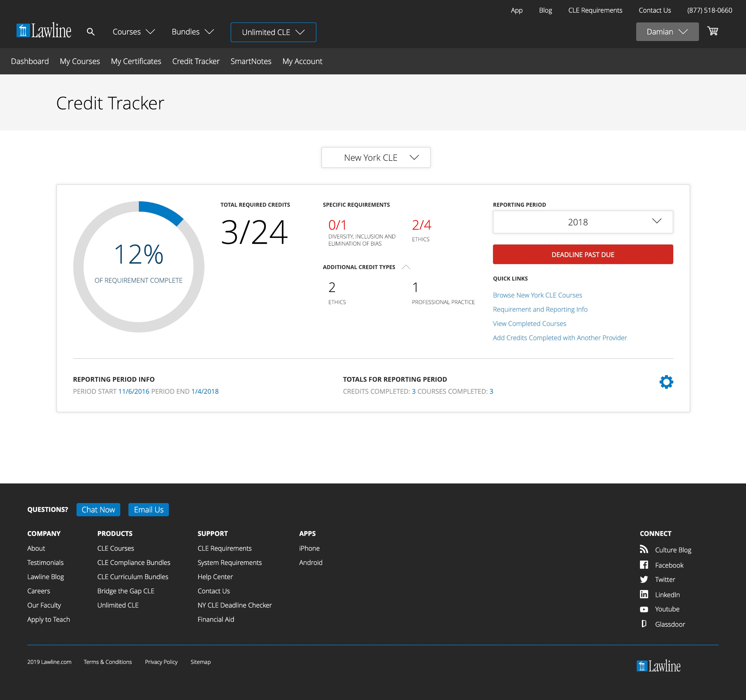Screen dimensions: 746x700
Task: Open the SmartNotes tab
Action: click(x=251, y=61)
